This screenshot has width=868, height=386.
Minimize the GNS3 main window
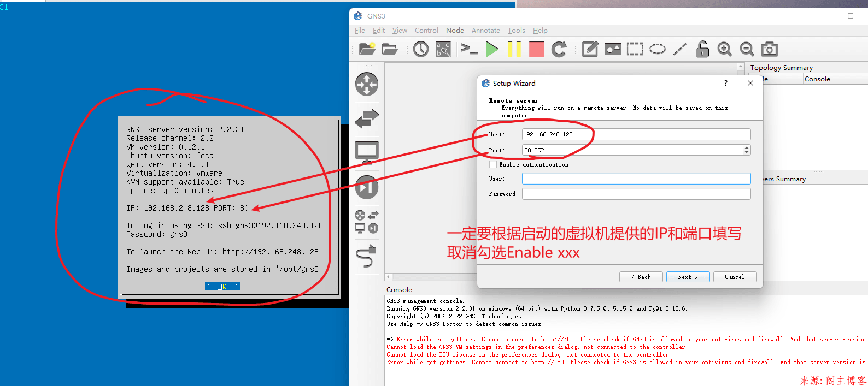tap(825, 16)
